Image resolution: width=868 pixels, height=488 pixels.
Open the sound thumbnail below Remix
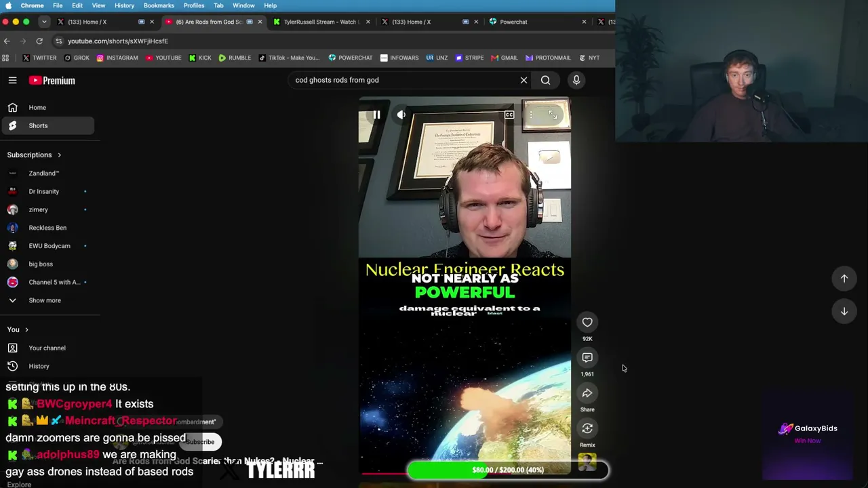(x=587, y=462)
